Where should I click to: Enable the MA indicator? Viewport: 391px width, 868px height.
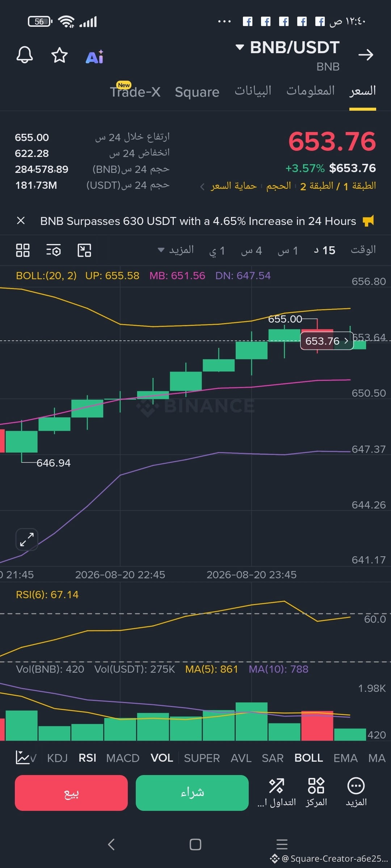coord(377,758)
